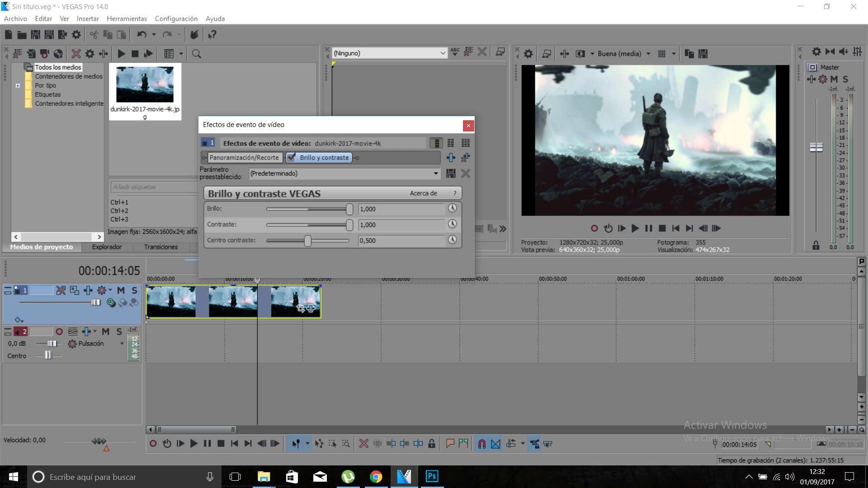
Task: Open editing tool selector dropdown arrow
Action: click(x=307, y=444)
